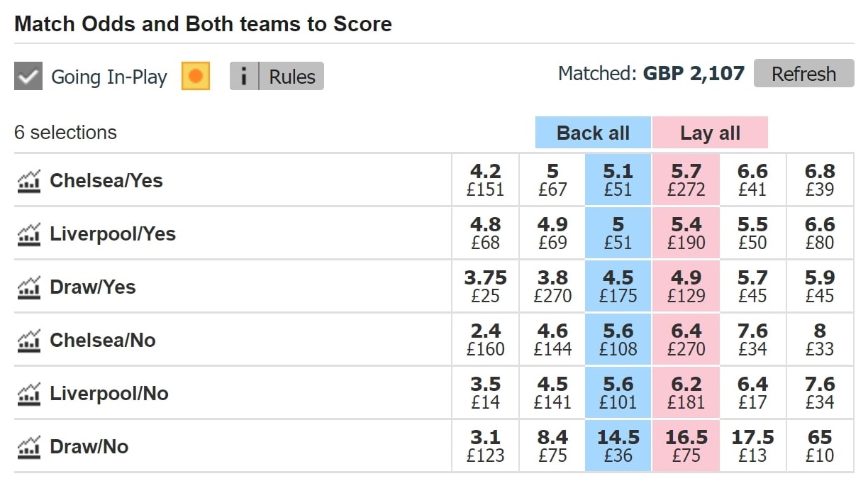This screenshot has height=486, width=868.
Task: Back Draw/Yes at odds 4.5
Action: [x=618, y=287]
